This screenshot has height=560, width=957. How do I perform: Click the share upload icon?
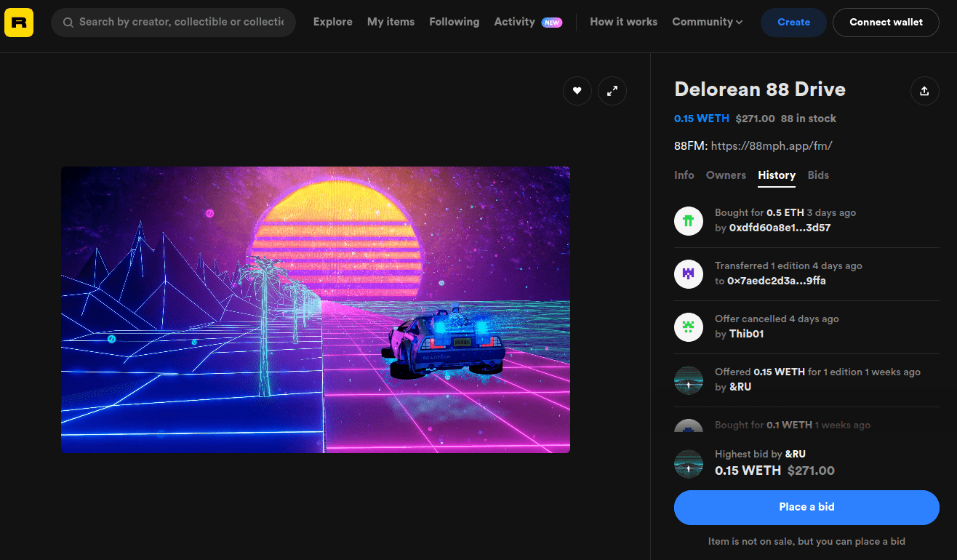[924, 91]
